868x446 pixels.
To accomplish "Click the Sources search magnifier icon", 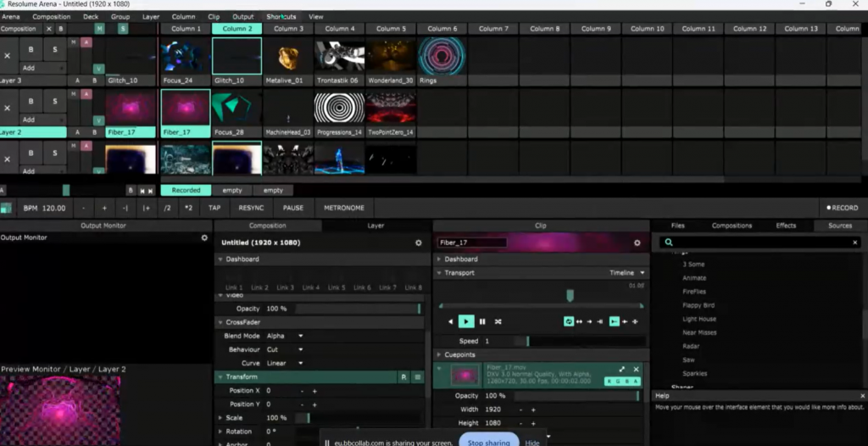I will [x=669, y=243].
